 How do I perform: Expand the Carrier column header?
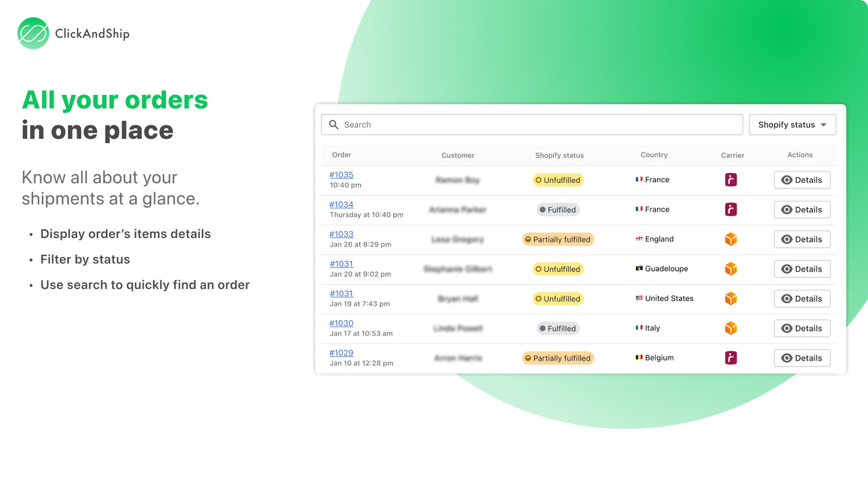(732, 155)
